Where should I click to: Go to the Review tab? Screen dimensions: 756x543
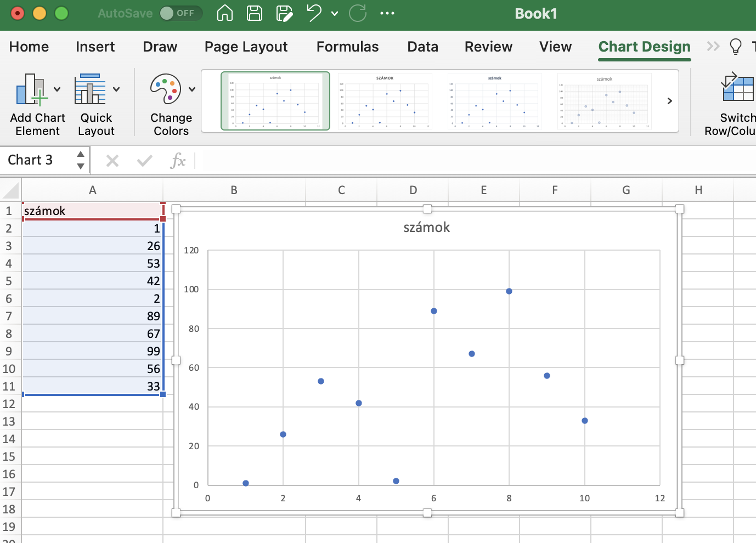489,47
